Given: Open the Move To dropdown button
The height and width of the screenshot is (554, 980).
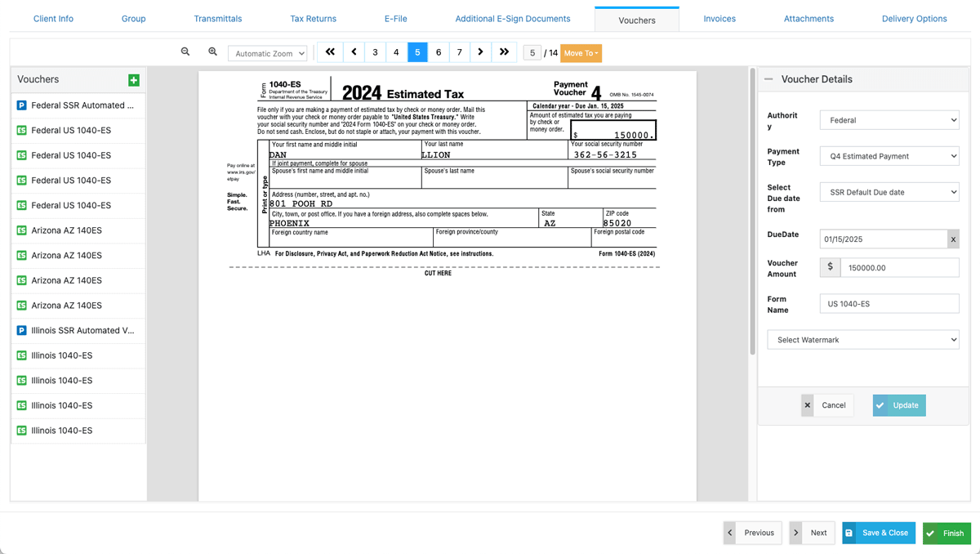Looking at the screenshot, I should tap(581, 53).
